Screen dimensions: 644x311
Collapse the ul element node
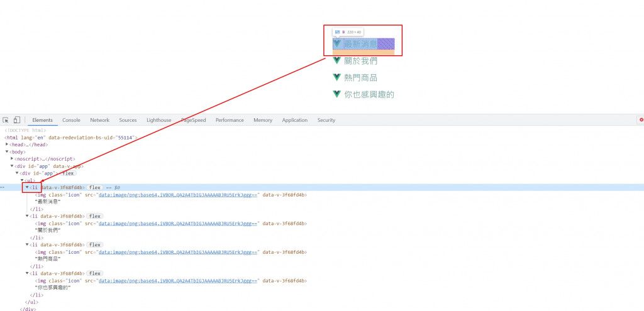(x=22, y=180)
